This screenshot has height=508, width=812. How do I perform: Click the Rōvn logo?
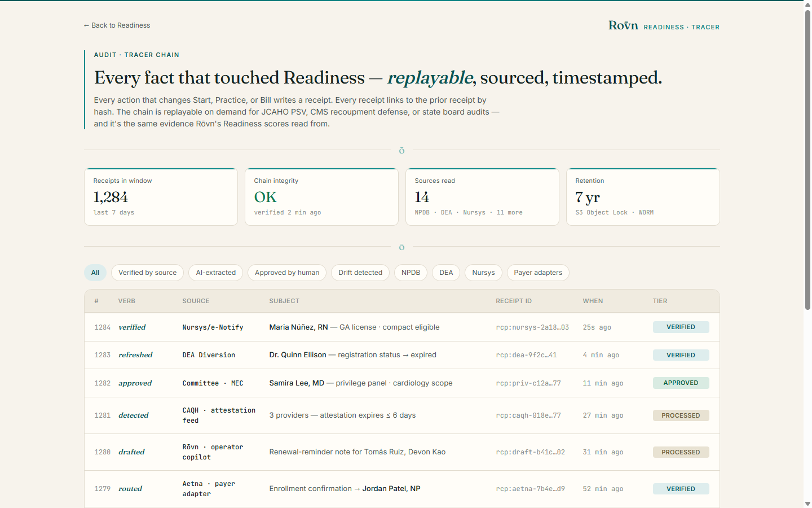point(623,25)
